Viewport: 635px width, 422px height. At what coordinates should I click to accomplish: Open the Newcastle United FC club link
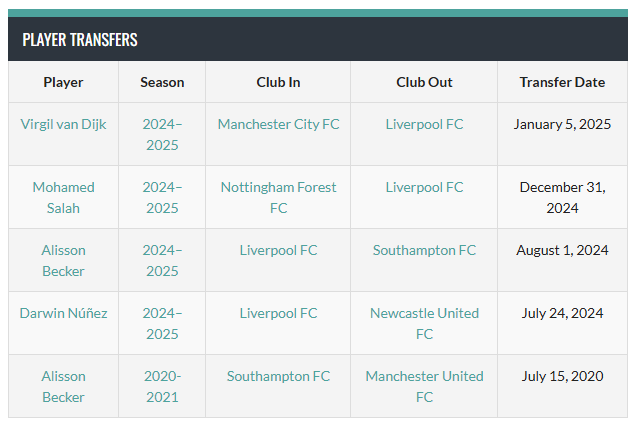point(424,324)
